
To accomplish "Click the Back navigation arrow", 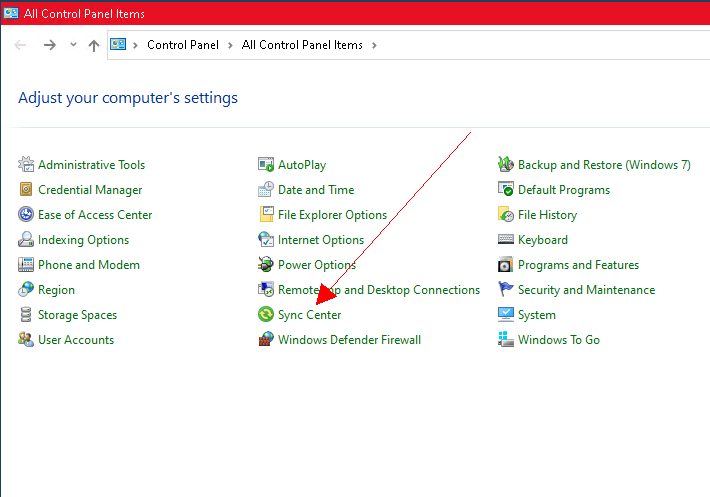I will [21, 45].
